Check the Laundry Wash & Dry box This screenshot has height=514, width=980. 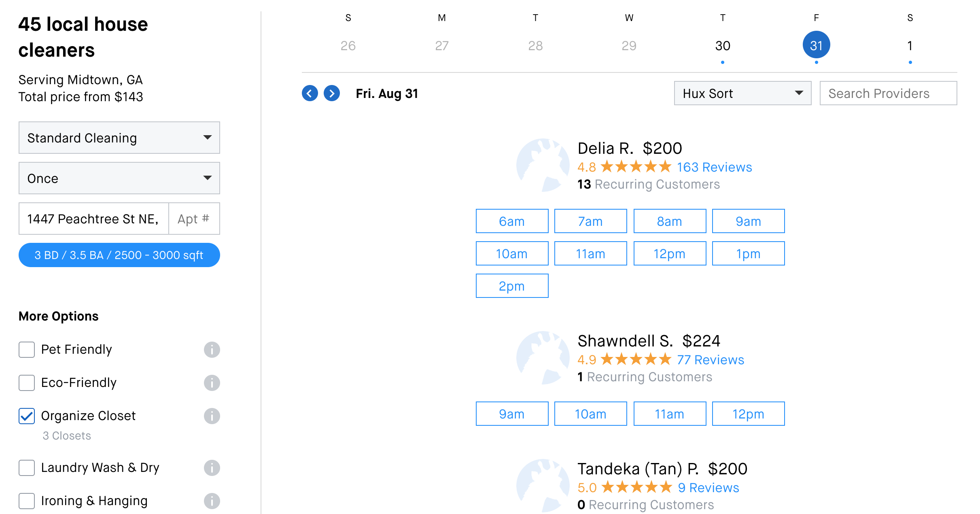click(27, 468)
